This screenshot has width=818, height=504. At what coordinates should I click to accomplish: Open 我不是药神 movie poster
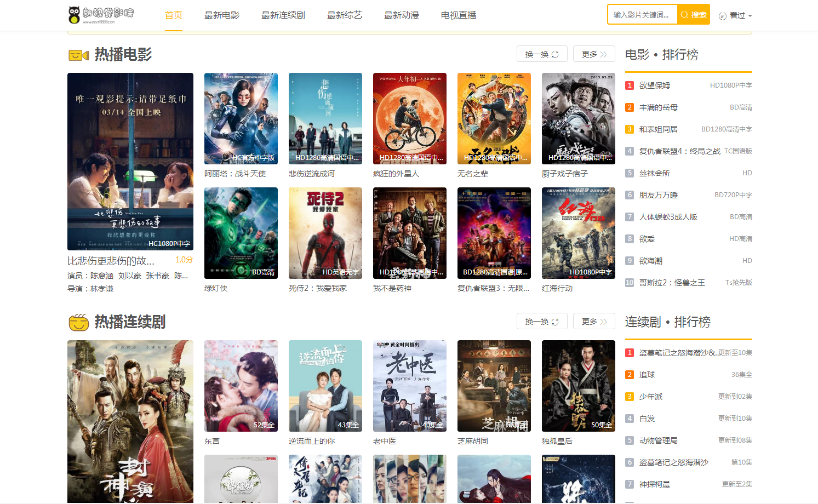pyautogui.click(x=410, y=233)
